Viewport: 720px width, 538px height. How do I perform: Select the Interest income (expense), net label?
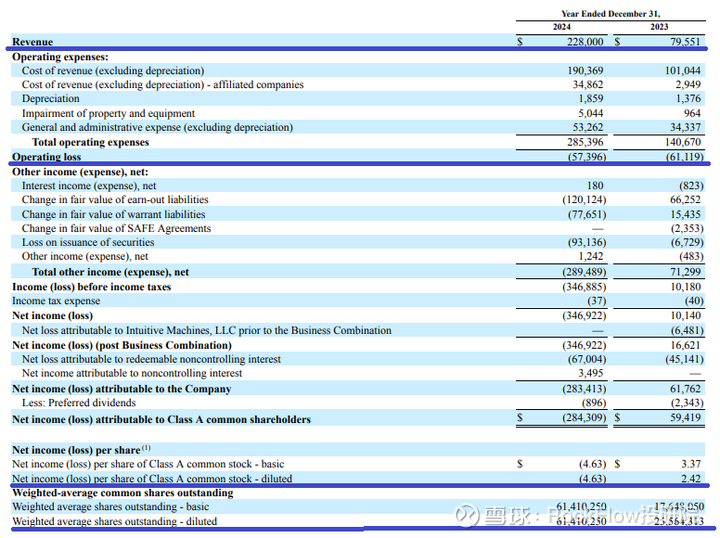click(x=89, y=186)
